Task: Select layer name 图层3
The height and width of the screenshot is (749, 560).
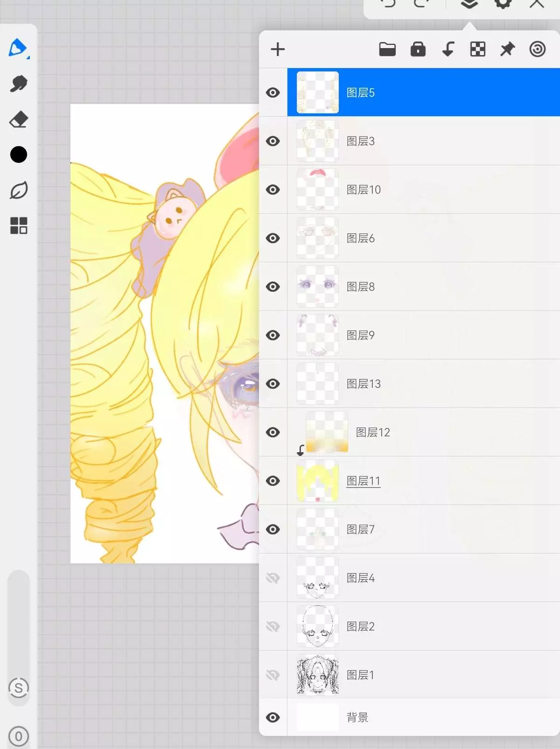Action: [x=360, y=141]
